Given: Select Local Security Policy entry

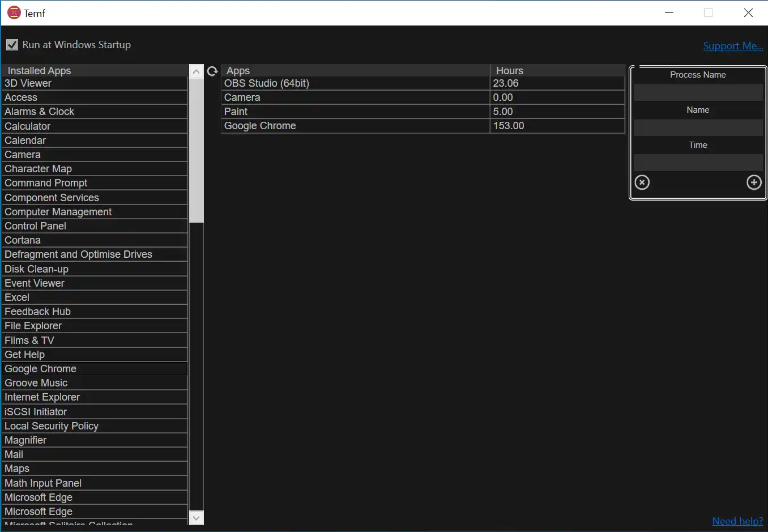Looking at the screenshot, I should [95, 426].
